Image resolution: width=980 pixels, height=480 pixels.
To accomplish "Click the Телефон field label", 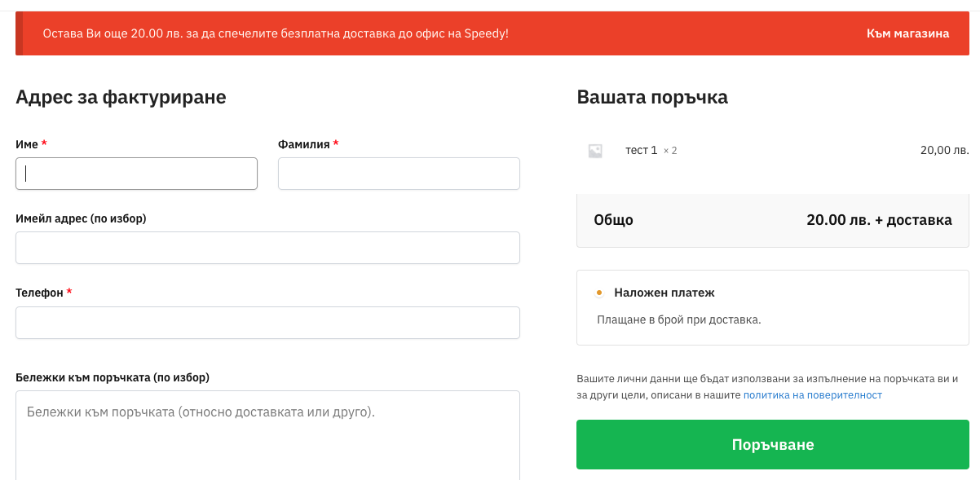I will click(39, 293).
